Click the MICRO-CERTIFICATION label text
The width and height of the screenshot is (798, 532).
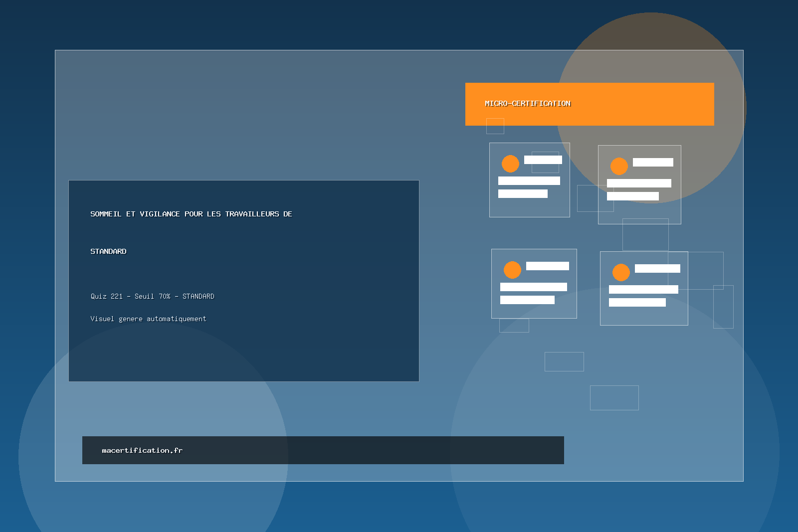(x=528, y=104)
